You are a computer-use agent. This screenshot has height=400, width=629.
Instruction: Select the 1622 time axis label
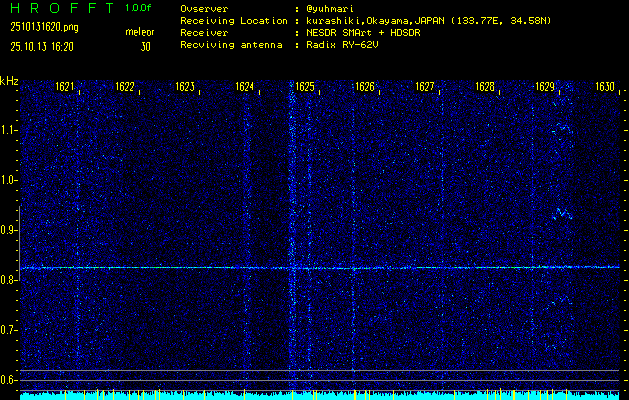tap(125, 87)
